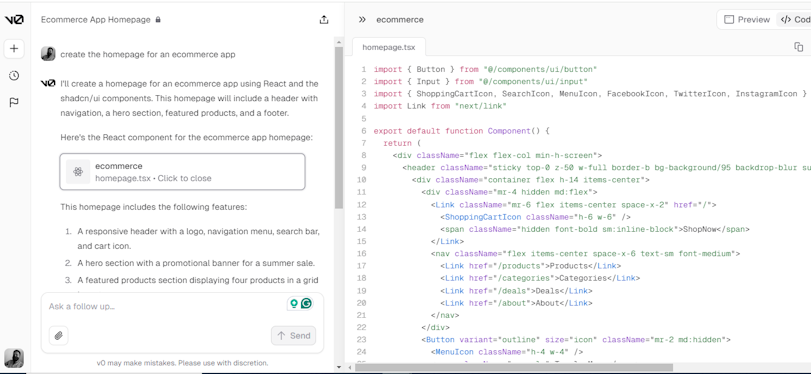Click the Ecommerce App Homepage title

pyautogui.click(x=96, y=20)
